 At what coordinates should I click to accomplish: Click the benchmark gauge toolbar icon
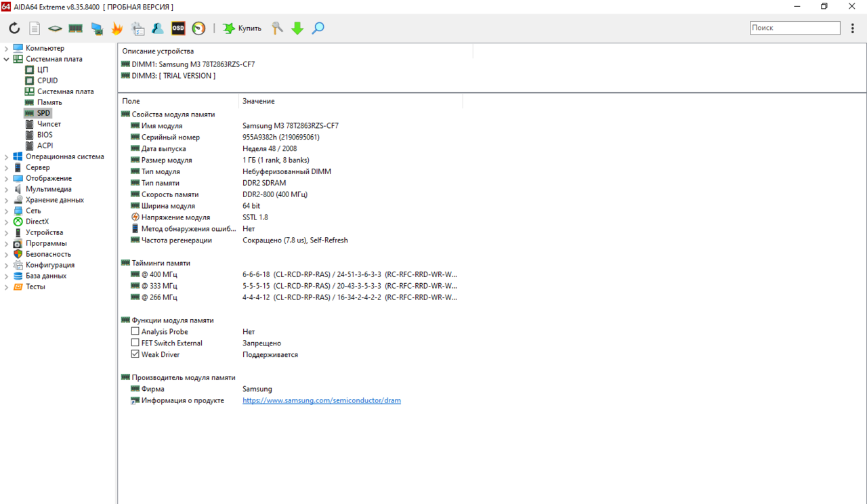click(198, 28)
